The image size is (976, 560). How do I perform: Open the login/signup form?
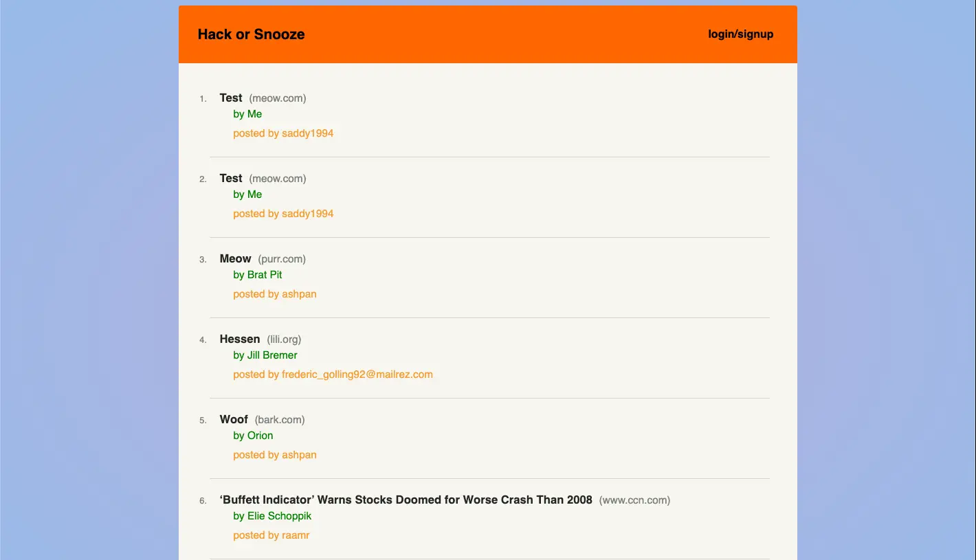740,34
